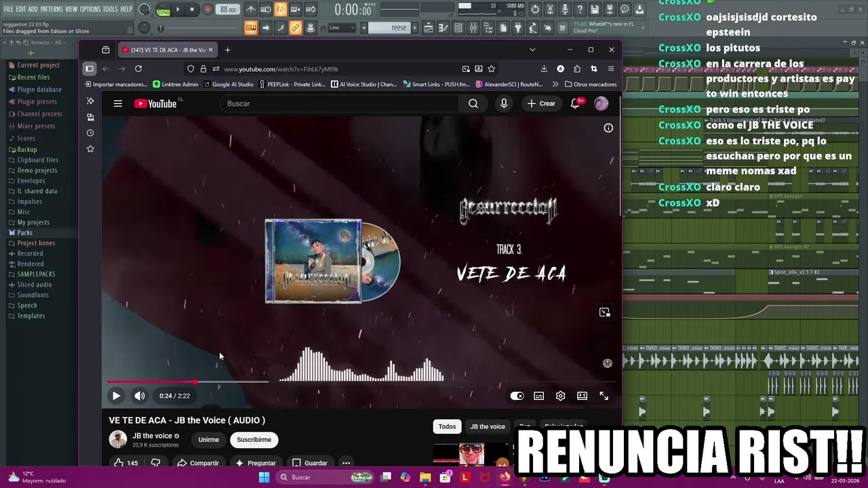Open browser sidebar bookmarks star icon
Viewport: 868px width, 488px height.
pos(90,148)
